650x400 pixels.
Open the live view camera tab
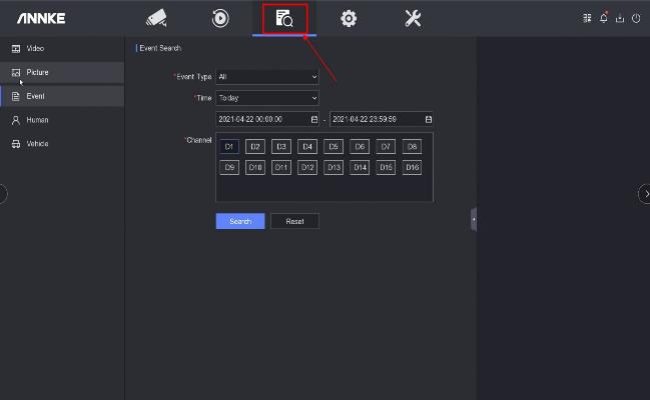pos(156,18)
